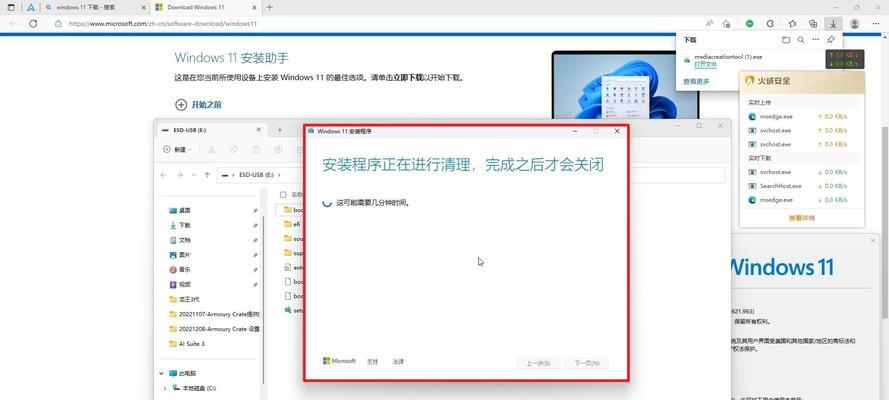Click the site info lock icon
The height and width of the screenshot is (400, 889).
58,24
